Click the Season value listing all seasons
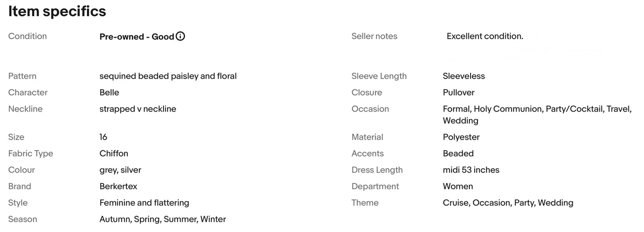The height and width of the screenshot is (232, 644). (x=163, y=219)
